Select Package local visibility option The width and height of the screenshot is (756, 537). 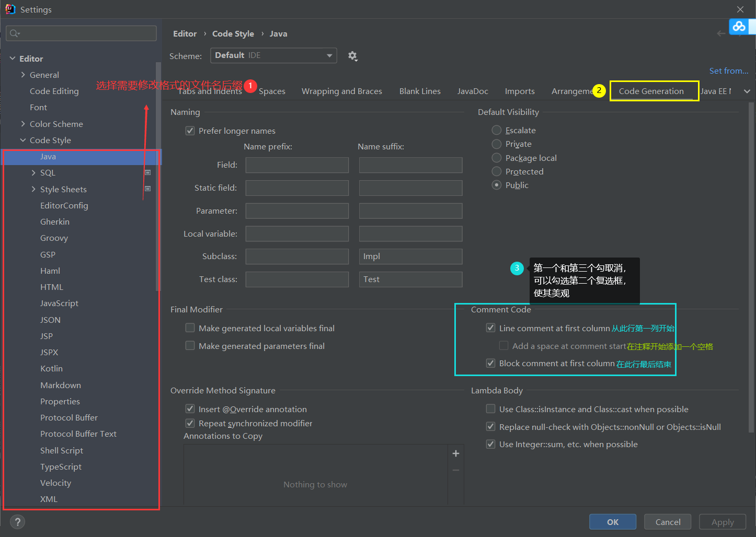point(497,158)
